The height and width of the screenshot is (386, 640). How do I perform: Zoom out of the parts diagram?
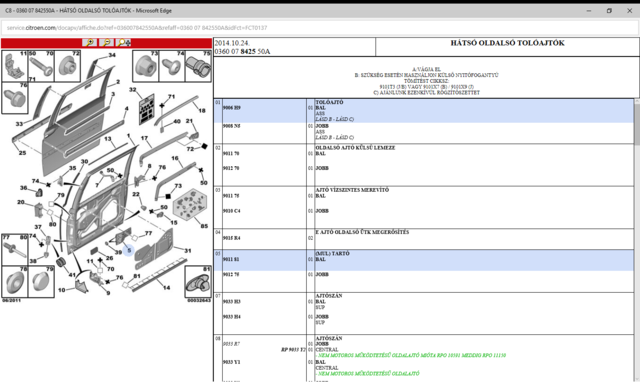click(x=106, y=42)
